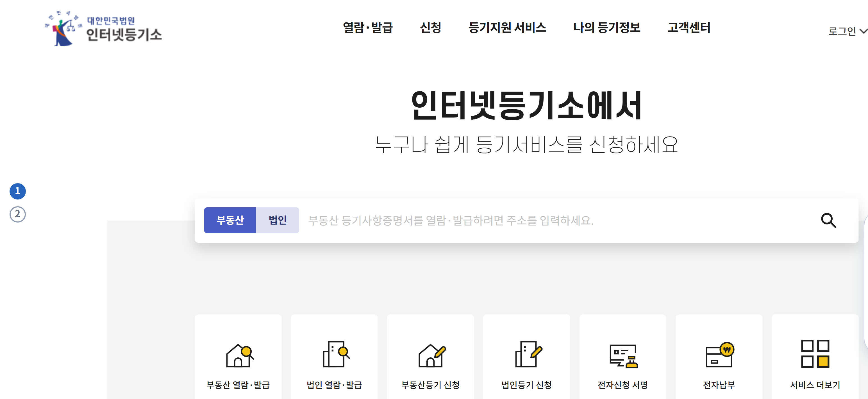
Task: Click 서비스 더보기 grid icon
Action: coord(815,354)
